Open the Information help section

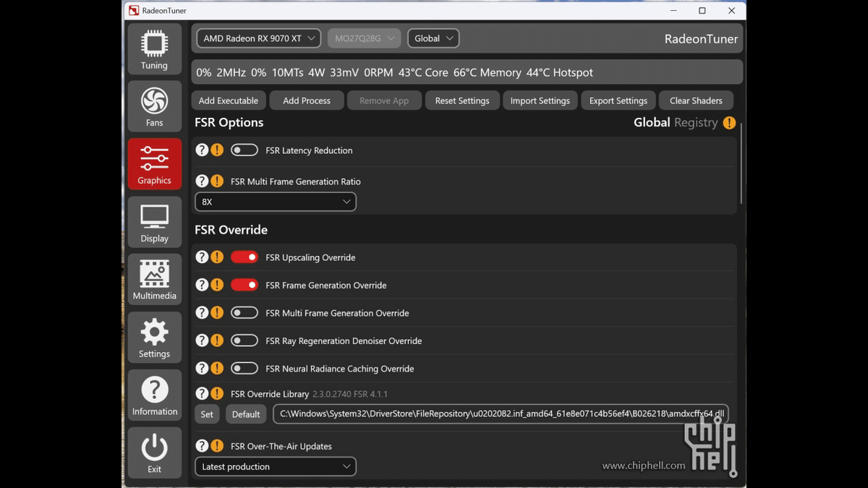click(x=154, y=395)
